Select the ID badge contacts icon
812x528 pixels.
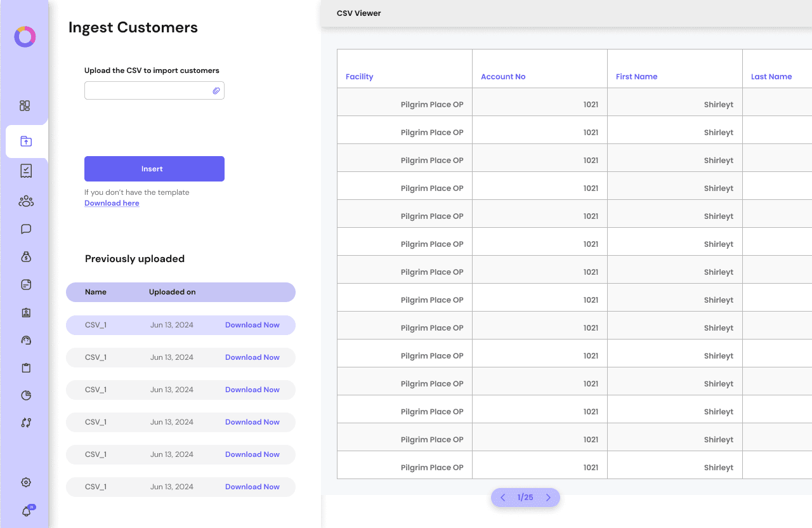[x=25, y=312]
